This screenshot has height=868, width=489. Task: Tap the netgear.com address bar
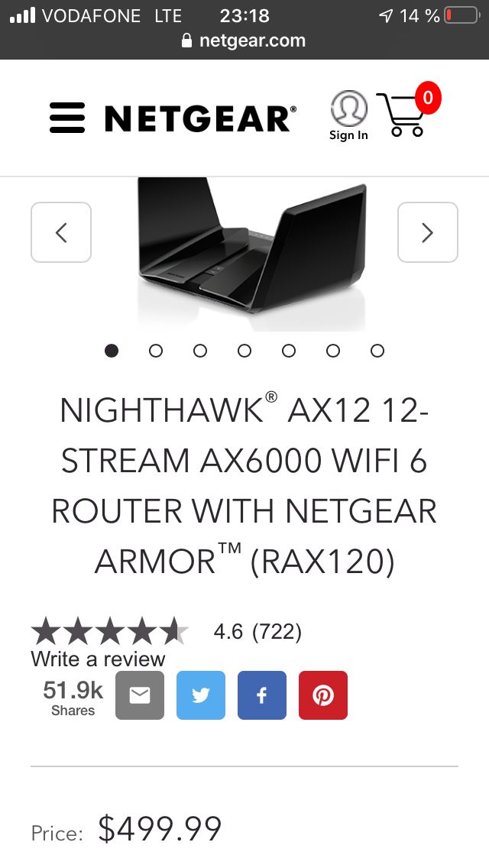[x=244, y=40]
